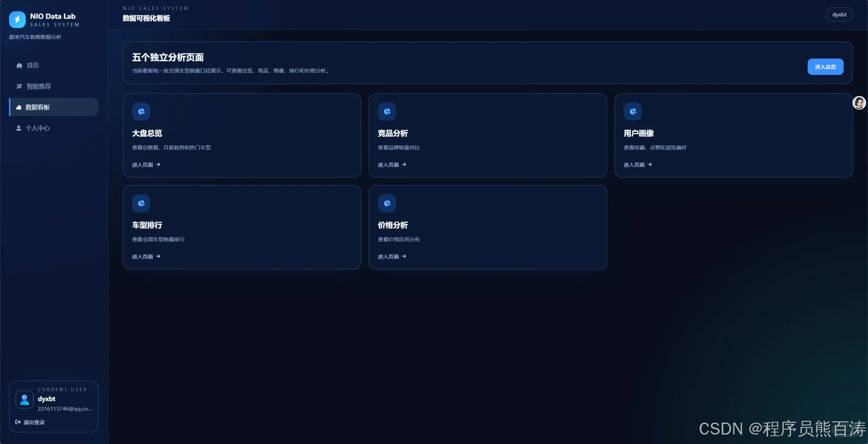
Task: Open 个人中心 from the sidebar
Action: point(53,128)
